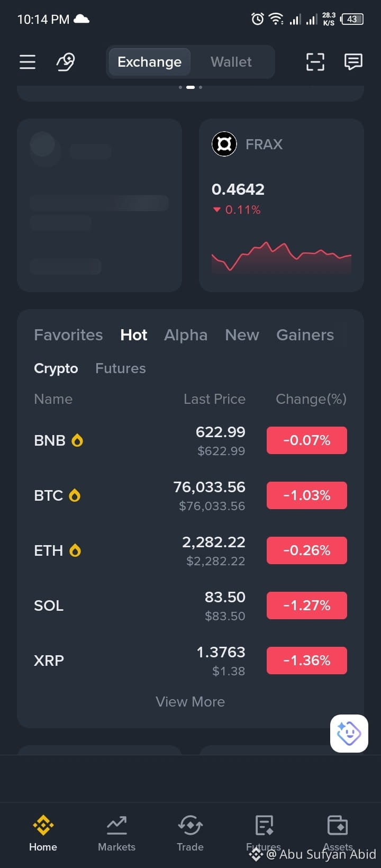This screenshot has height=868, width=381.
Task: Sort by Last Price column header
Action: (x=214, y=399)
